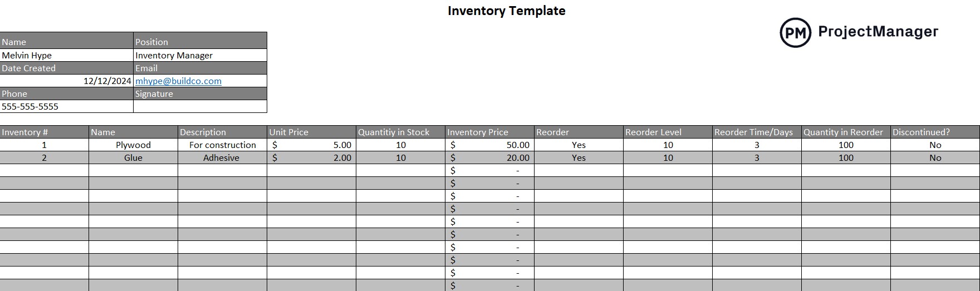Select the $2.00 unit price cell
The width and height of the screenshot is (980, 291).
pyautogui.click(x=312, y=157)
